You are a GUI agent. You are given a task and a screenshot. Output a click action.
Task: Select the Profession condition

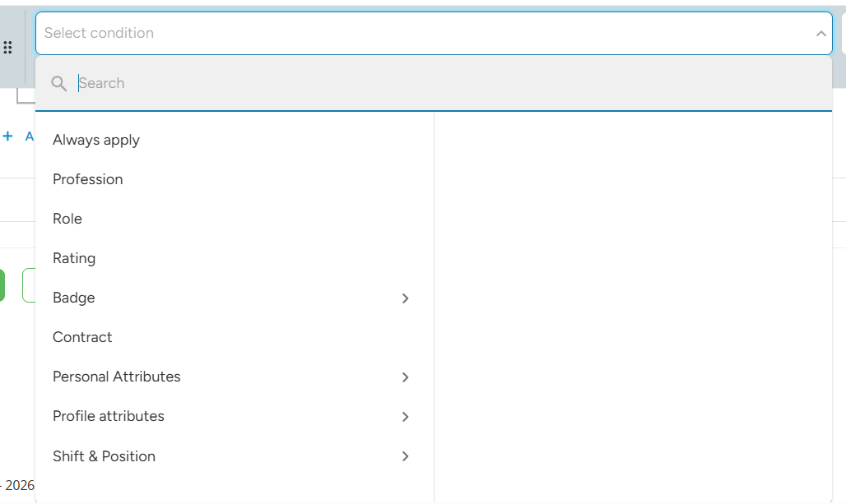[x=88, y=179]
